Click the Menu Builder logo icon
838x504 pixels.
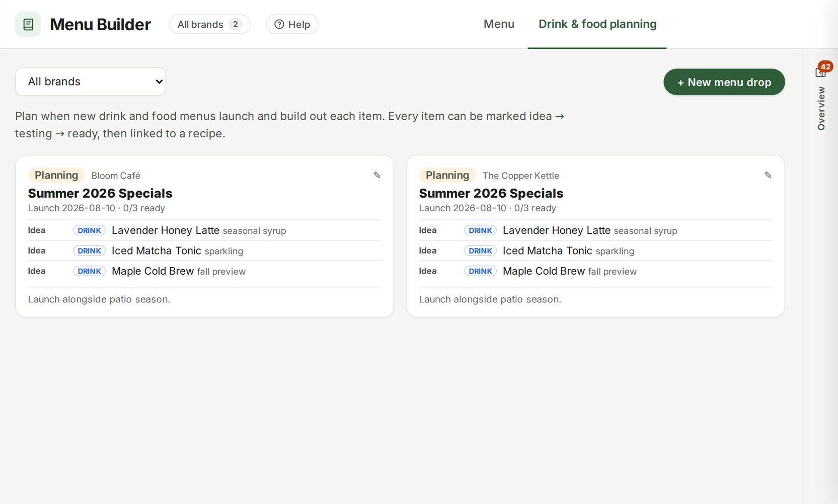(x=28, y=24)
